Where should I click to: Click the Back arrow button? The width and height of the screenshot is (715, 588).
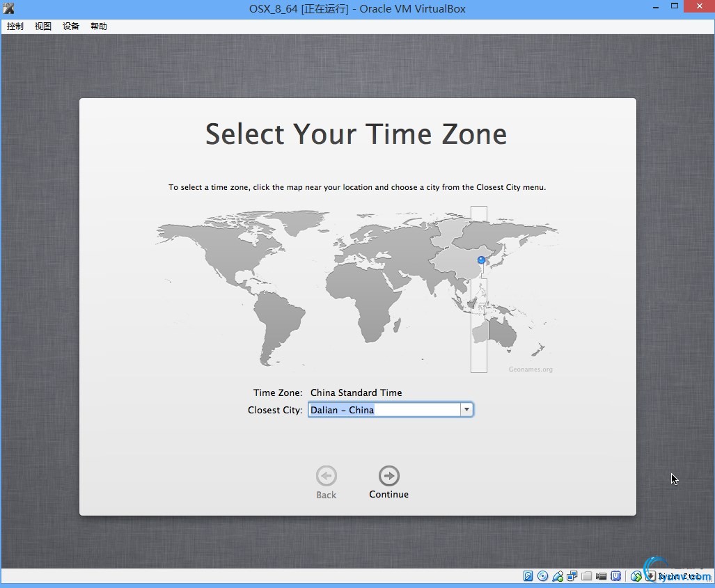tap(327, 476)
